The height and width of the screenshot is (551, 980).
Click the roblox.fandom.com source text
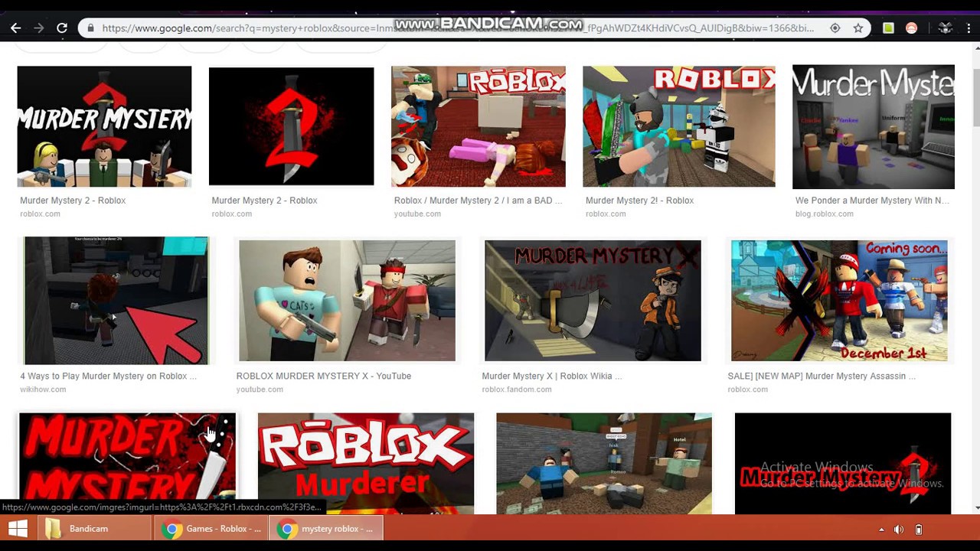[517, 390]
